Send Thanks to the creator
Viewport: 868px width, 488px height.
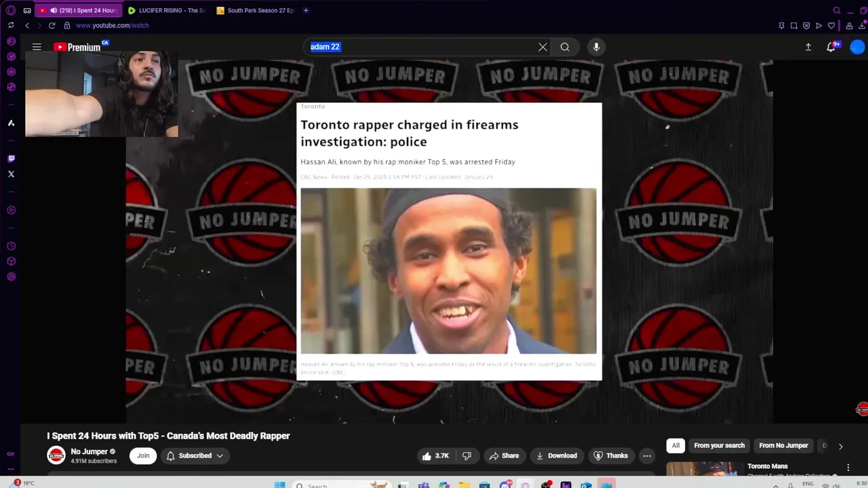tap(610, 455)
